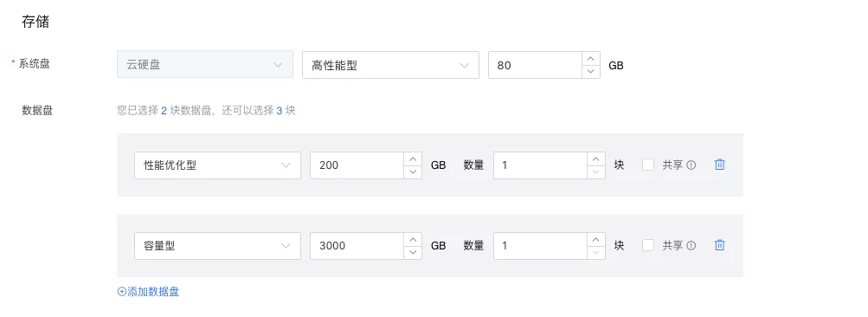The height and width of the screenshot is (317, 868).
Task: Increase the 200 GB disk size with the up arrow
Action: pos(413,158)
